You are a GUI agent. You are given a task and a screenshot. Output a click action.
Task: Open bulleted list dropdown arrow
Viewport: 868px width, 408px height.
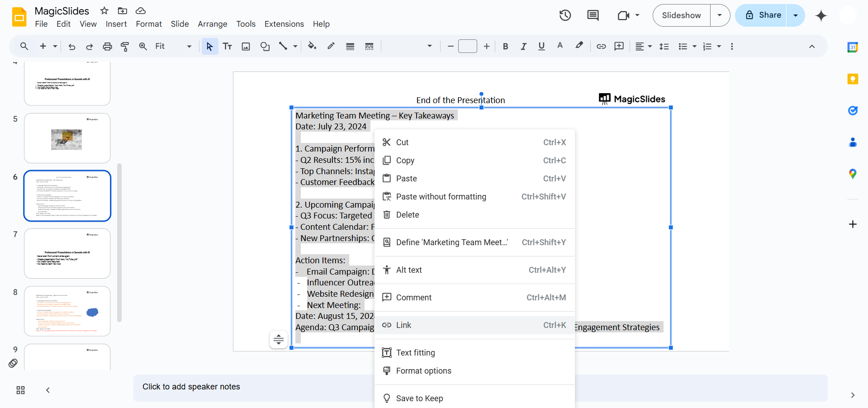695,46
